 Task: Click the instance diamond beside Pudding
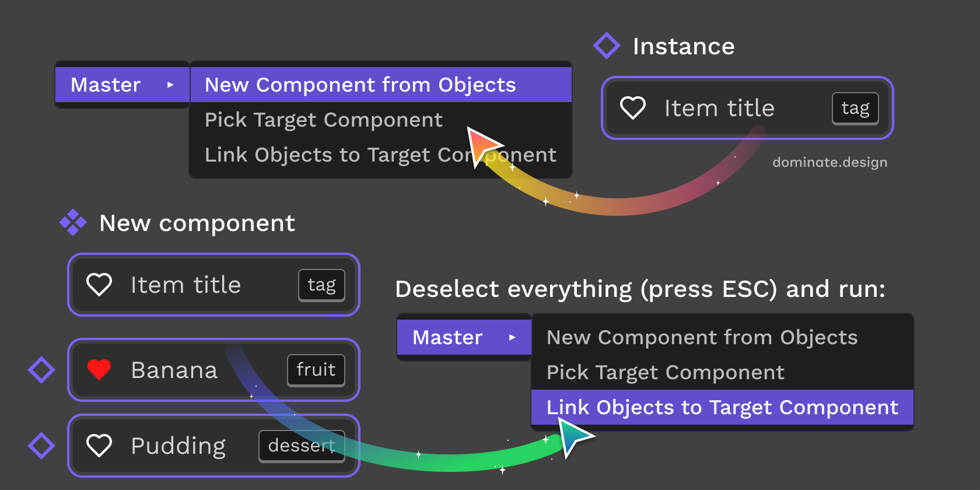(41, 446)
